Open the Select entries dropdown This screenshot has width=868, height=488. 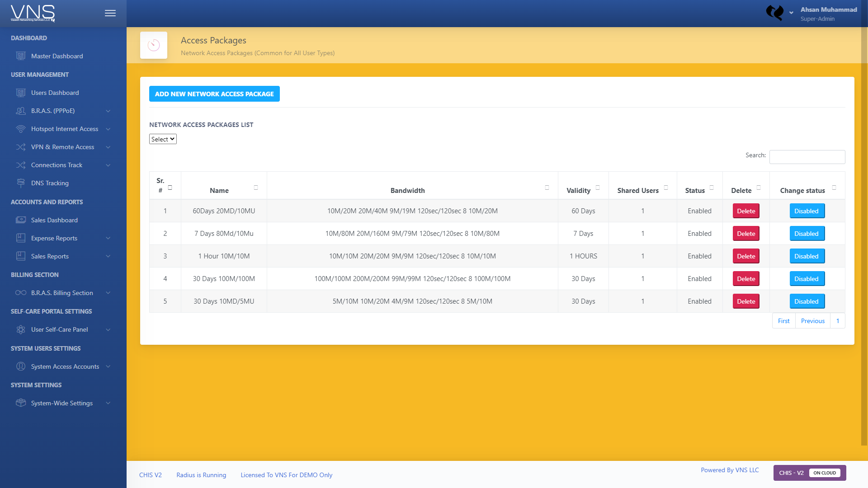[x=163, y=139]
